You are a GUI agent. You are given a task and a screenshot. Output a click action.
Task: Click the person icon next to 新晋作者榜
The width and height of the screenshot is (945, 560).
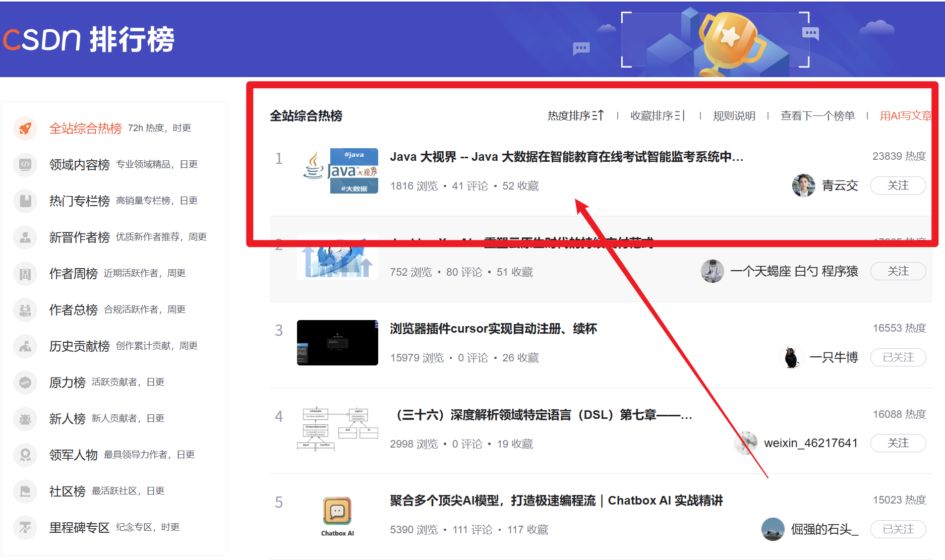[x=25, y=237]
